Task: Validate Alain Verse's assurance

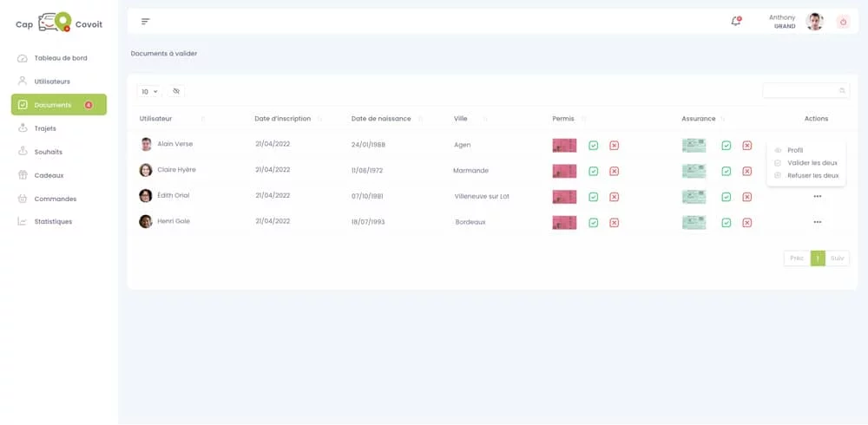Action: click(x=727, y=146)
